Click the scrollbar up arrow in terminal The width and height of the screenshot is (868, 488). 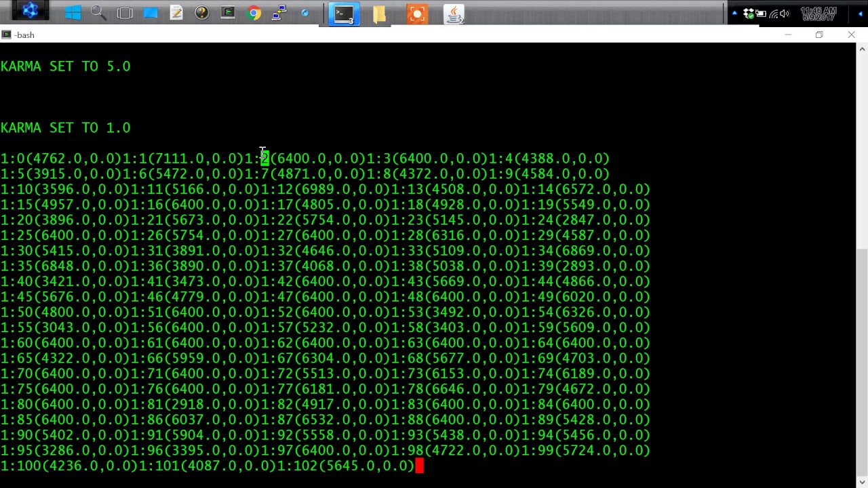(x=862, y=49)
